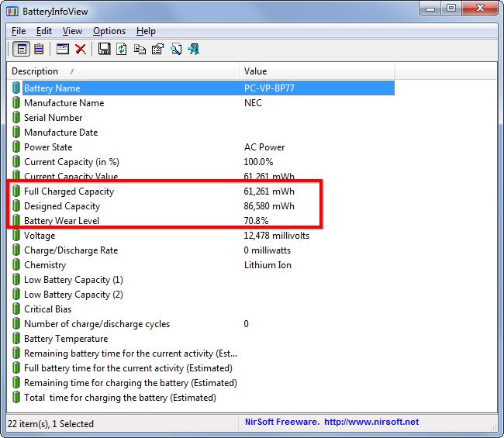Switch to Battery Log view icon
This screenshot has width=504, height=438.
tap(38, 50)
